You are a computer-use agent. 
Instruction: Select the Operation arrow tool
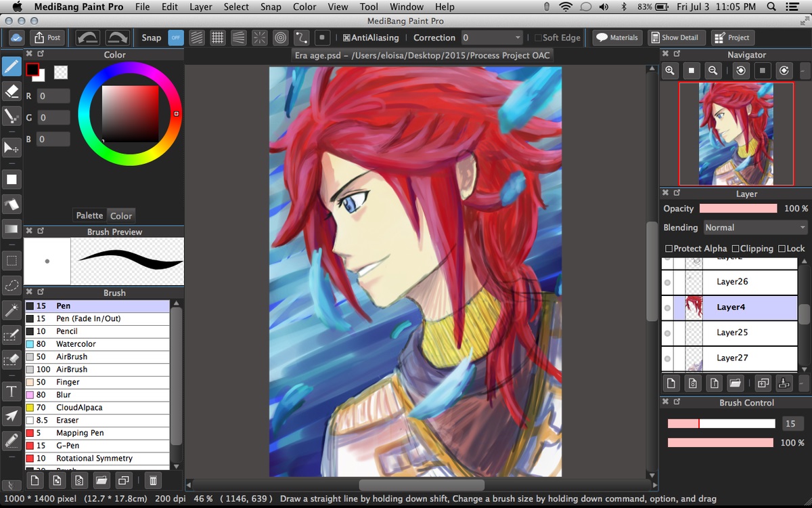click(x=12, y=416)
